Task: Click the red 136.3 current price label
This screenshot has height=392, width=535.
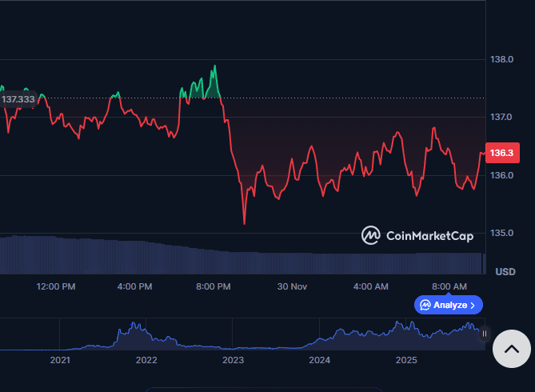Action: (502, 153)
